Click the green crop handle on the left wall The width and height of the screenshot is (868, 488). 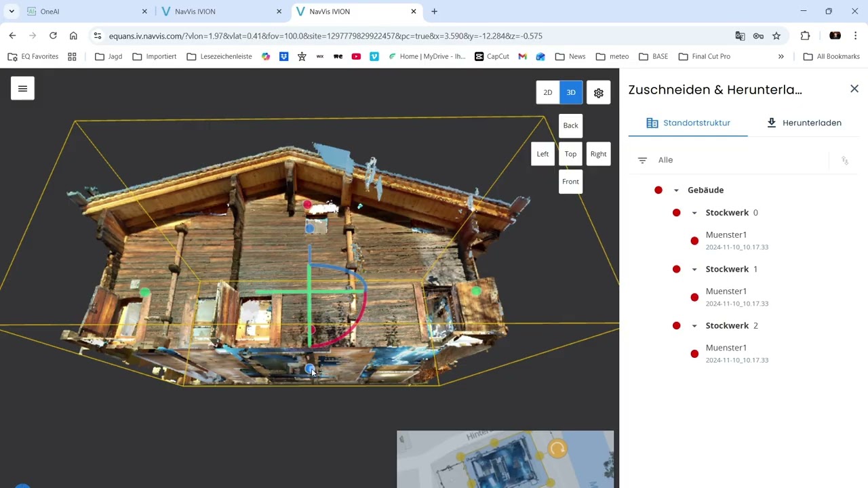tap(144, 291)
